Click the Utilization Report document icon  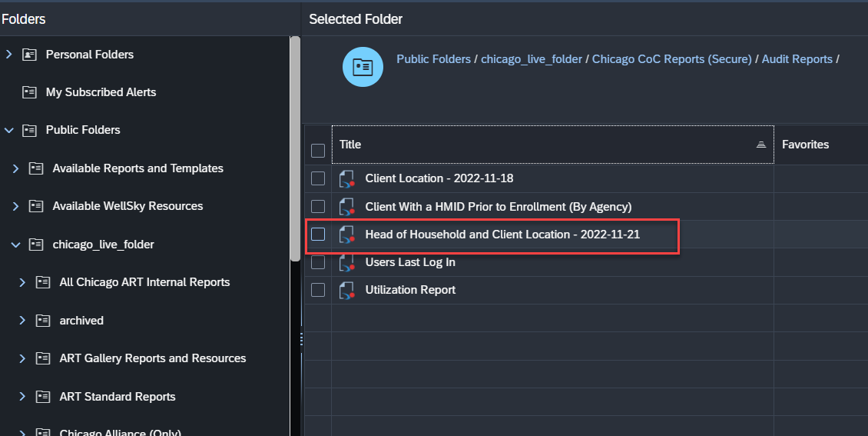click(346, 290)
